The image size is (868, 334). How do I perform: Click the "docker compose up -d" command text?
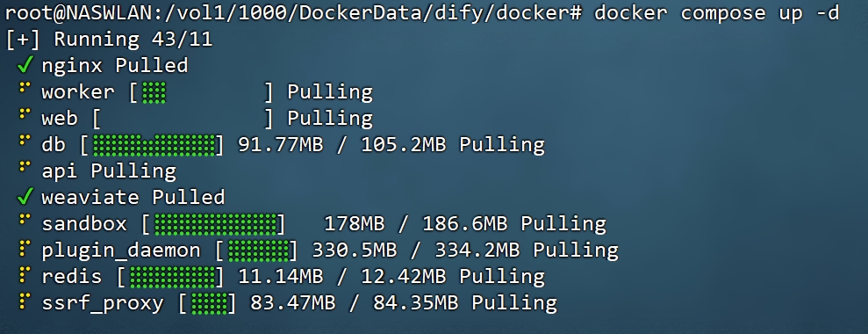717,13
